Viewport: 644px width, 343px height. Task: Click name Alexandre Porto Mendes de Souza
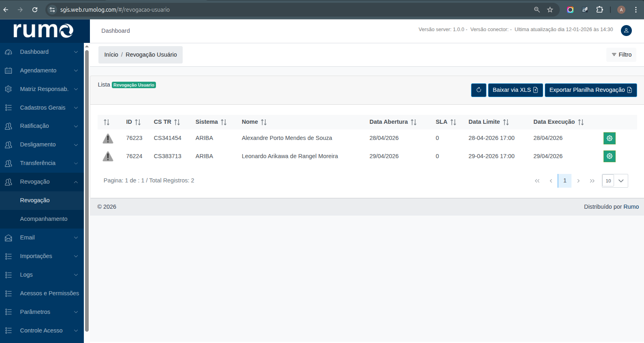pyautogui.click(x=287, y=138)
